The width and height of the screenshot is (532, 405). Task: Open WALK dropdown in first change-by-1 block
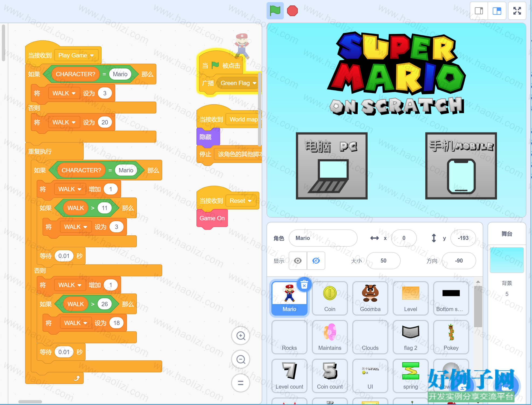click(70, 189)
